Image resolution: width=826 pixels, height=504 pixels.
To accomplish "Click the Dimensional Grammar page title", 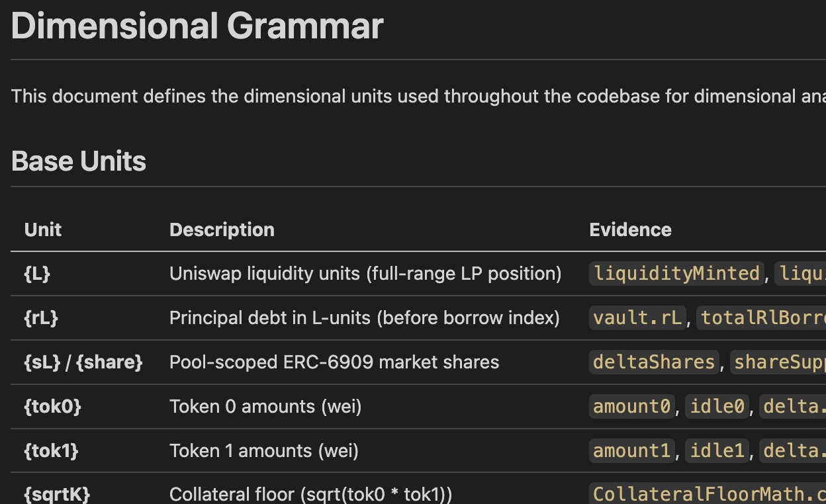I will [x=197, y=26].
